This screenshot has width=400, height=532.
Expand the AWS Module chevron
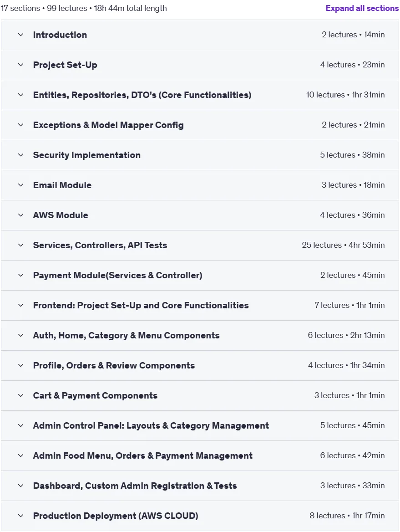click(x=20, y=215)
